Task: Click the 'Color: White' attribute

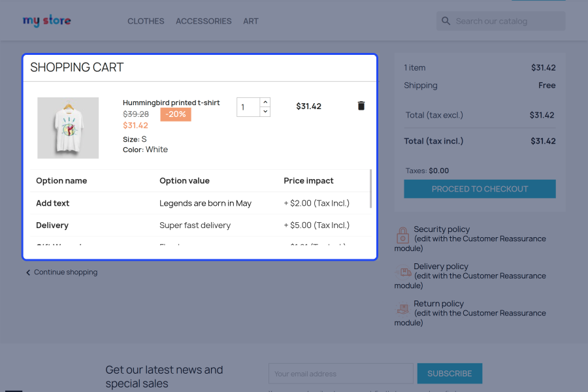Action: (x=145, y=150)
